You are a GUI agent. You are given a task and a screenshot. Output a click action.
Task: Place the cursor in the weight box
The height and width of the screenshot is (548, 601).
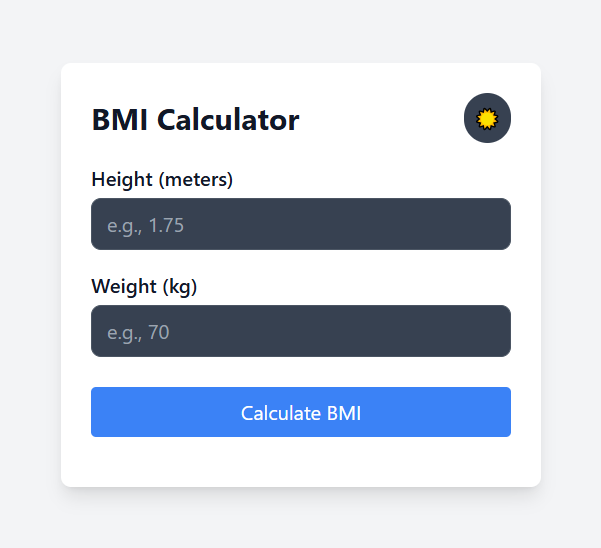[300, 331]
